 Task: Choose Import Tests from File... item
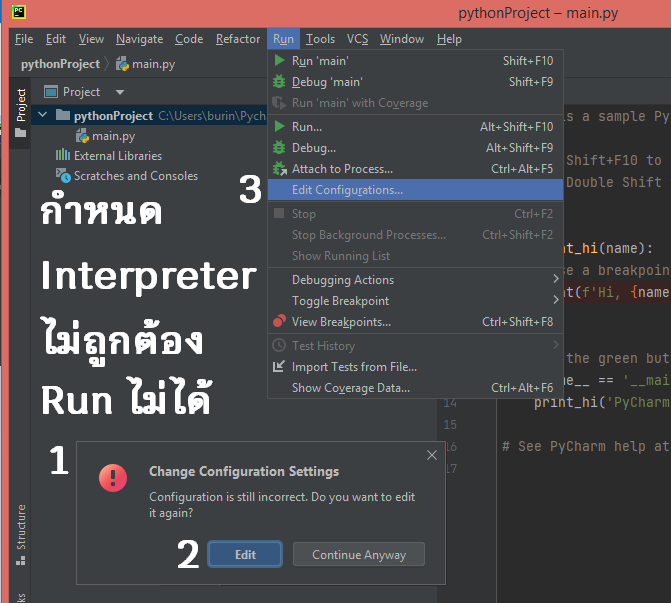click(x=415, y=367)
